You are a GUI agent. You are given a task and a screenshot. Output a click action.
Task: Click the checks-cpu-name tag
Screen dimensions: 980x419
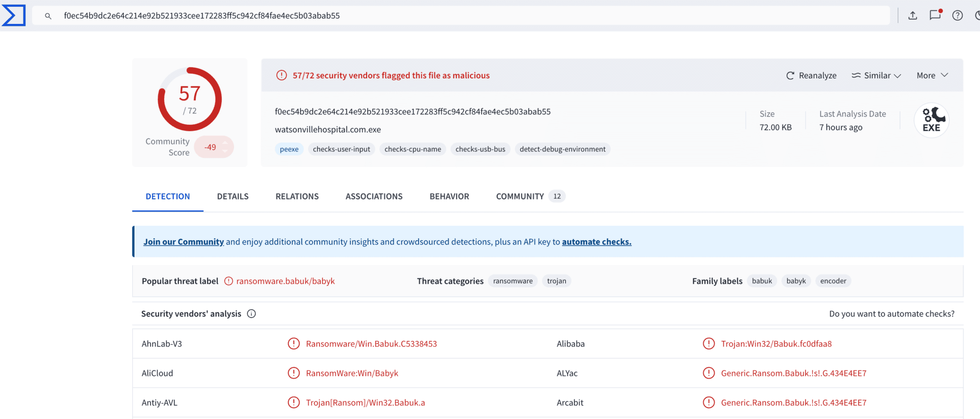coord(413,149)
